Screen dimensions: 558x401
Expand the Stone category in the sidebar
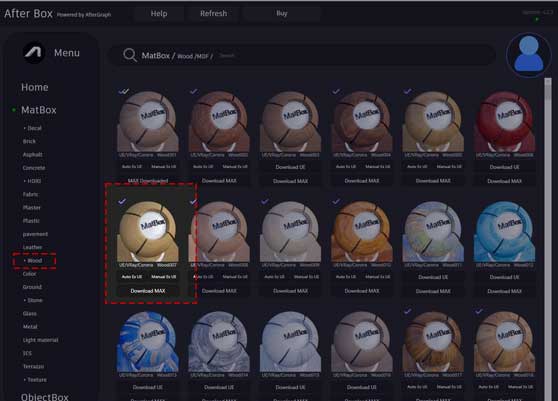[x=33, y=300]
